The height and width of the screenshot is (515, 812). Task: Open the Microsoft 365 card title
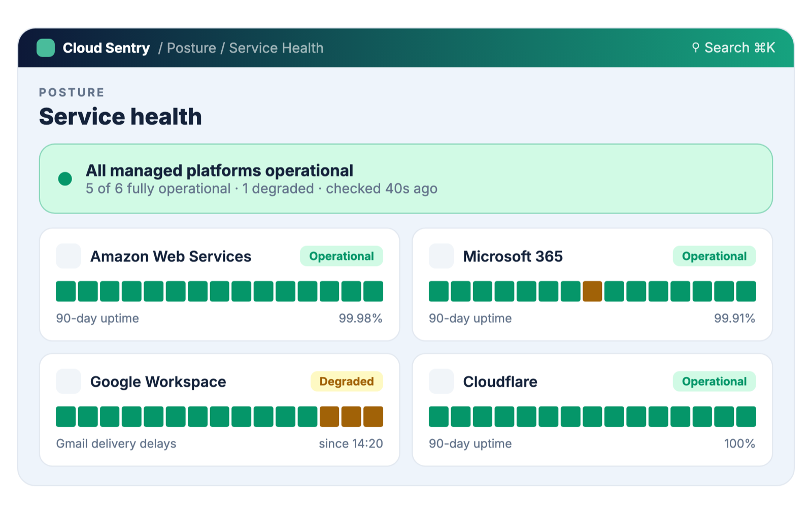(513, 256)
